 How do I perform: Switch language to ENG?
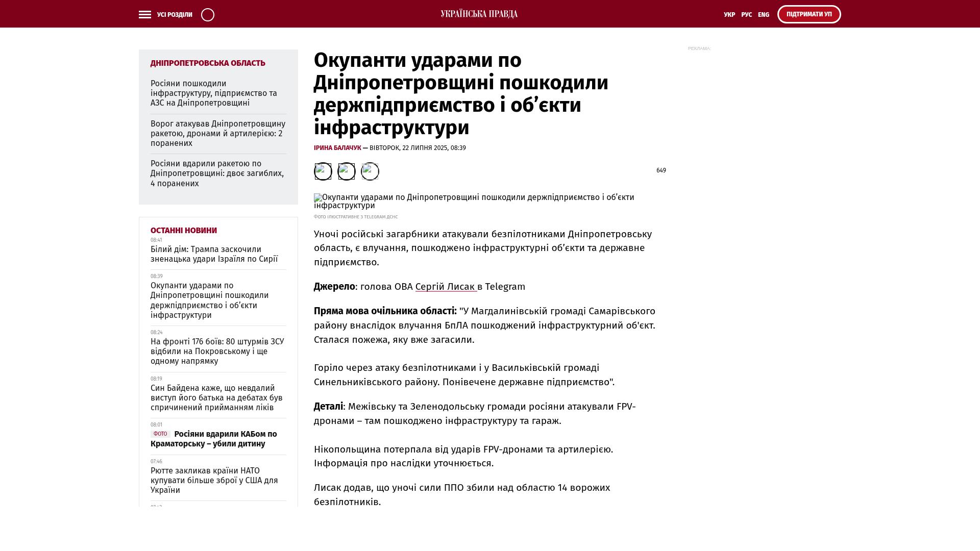pyautogui.click(x=764, y=15)
